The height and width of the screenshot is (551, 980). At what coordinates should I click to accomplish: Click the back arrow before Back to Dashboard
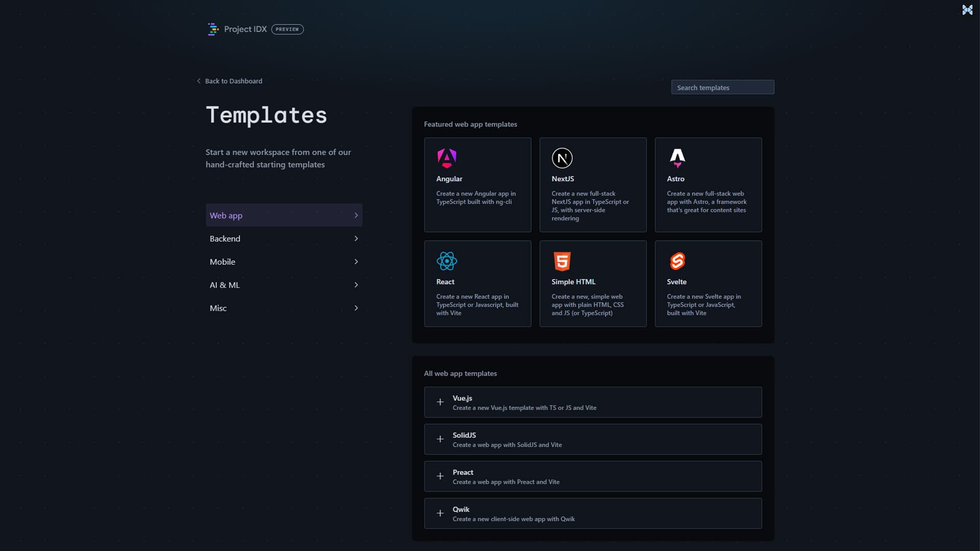pyautogui.click(x=199, y=81)
